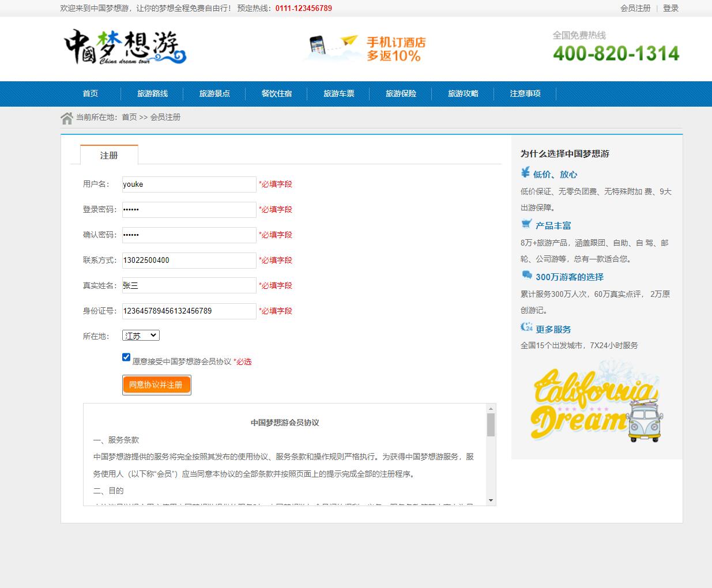Click the agreement box scrollbar thumb
Image resolution: width=712 pixels, height=588 pixels.
491,425
